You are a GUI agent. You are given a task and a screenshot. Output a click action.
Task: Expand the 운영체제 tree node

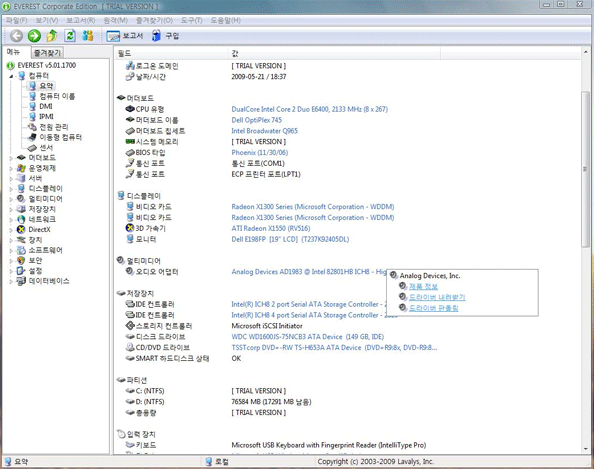click(11, 168)
